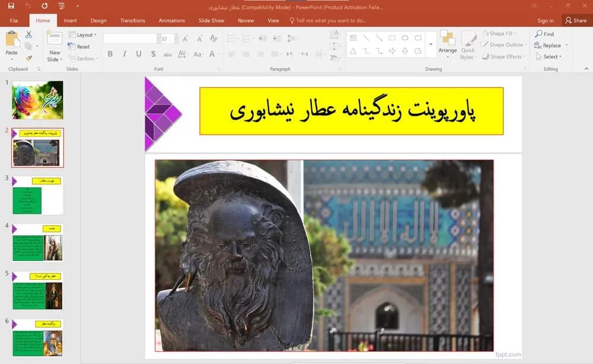
Task: Click the Cut scissors icon
Action: 28,35
